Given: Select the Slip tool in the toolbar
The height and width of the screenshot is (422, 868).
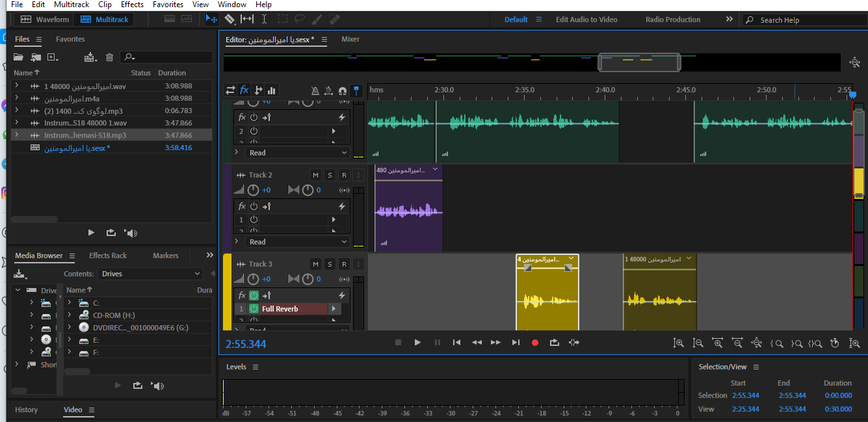Looking at the screenshot, I should click(x=247, y=20).
